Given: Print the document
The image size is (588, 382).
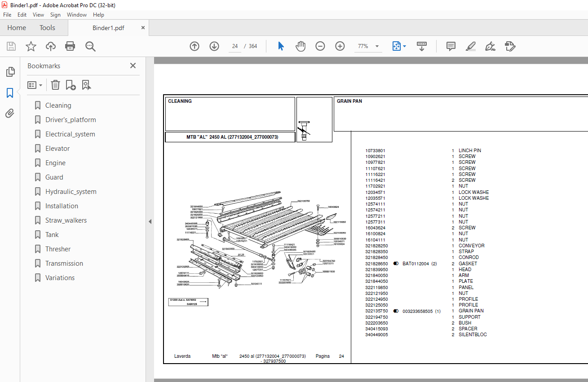Looking at the screenshot, I should (70, 46).
